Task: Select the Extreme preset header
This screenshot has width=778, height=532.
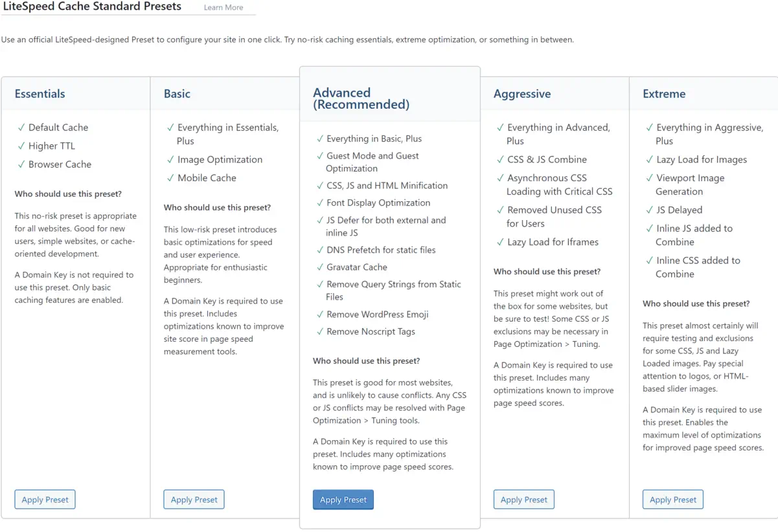Action: (663, 94)
